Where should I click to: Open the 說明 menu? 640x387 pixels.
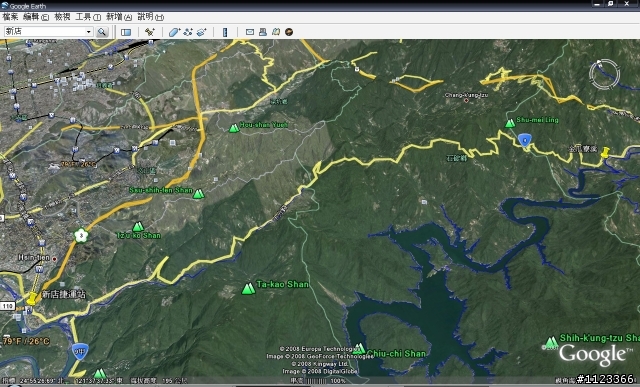[150, 17]
